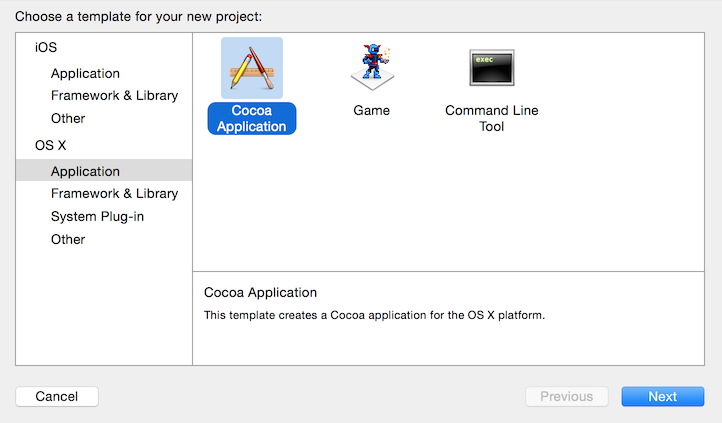Select Other under OS X
Viewport: 722px width, 423px height.
click(68, 239)
